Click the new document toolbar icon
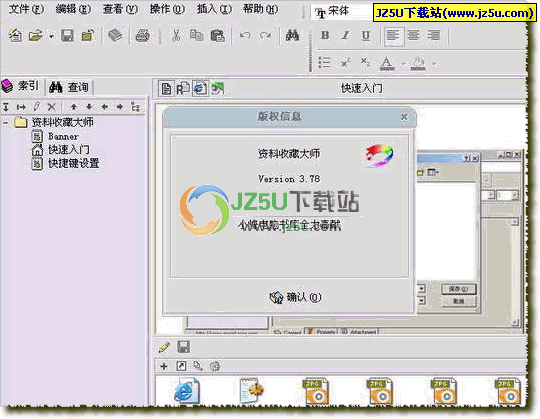This screenshot has height=419, width=540. 15,35
